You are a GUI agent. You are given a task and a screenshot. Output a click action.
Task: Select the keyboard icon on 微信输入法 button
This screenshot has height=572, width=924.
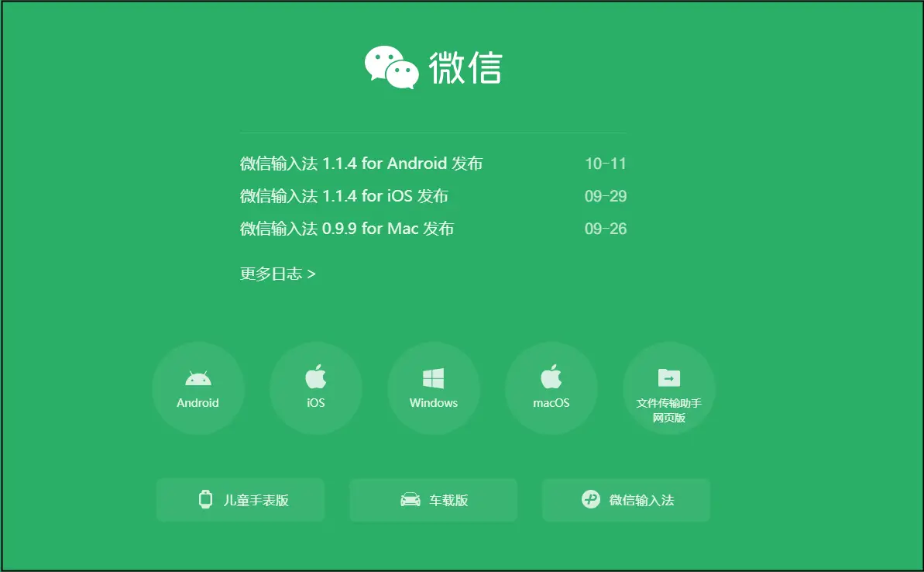[589, 500]
